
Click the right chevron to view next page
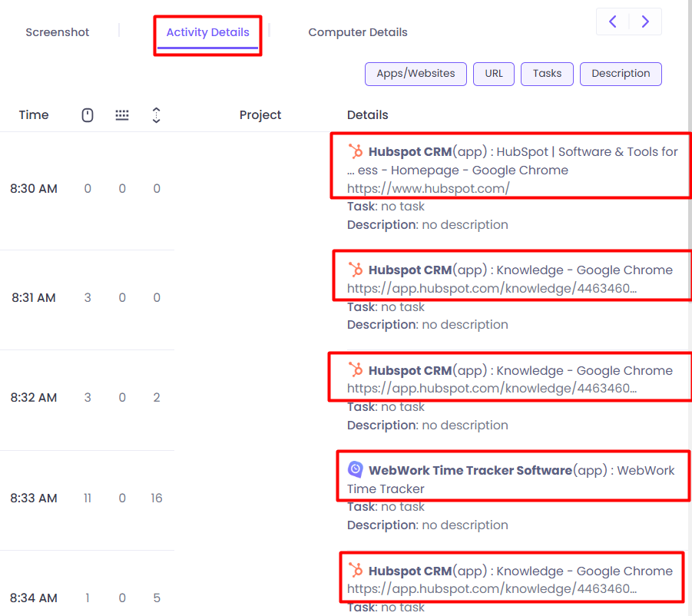[x=645, y=21]
